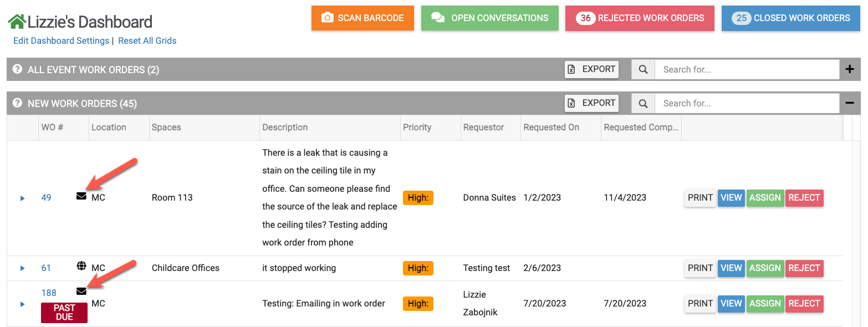Click help icon beside All Event Work Orders
Viewport: 868px width, 327px height.
(x=17, y=69)
